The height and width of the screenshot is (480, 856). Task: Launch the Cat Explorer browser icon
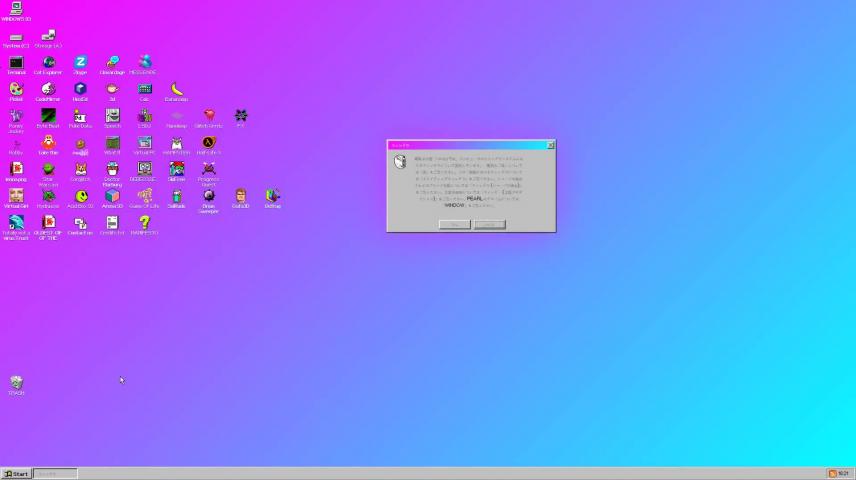click(48, 65)
